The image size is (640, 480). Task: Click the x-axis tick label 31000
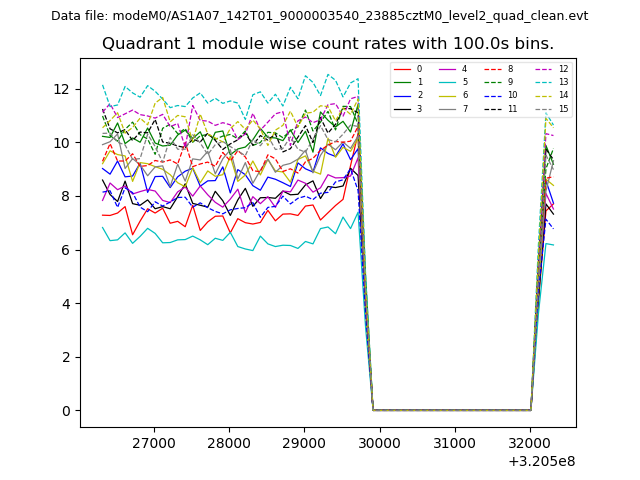coord(455,442)
